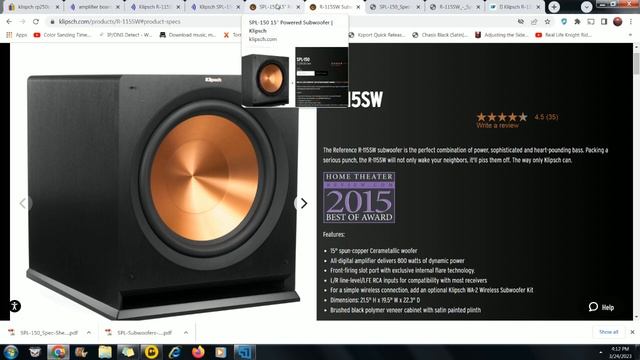Open Kipart Quick Release bookmark

[x=377, y=35]
